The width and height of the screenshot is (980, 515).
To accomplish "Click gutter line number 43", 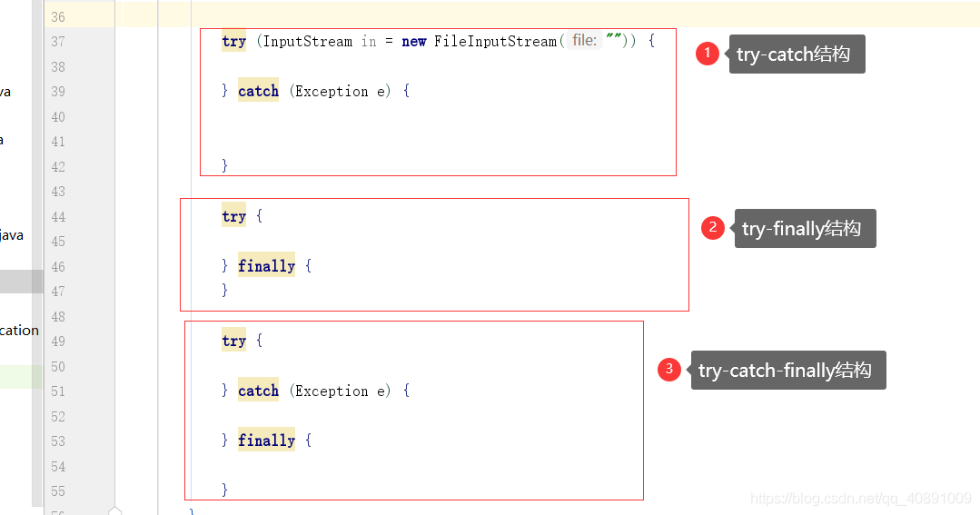I will [x=58, y=192].
